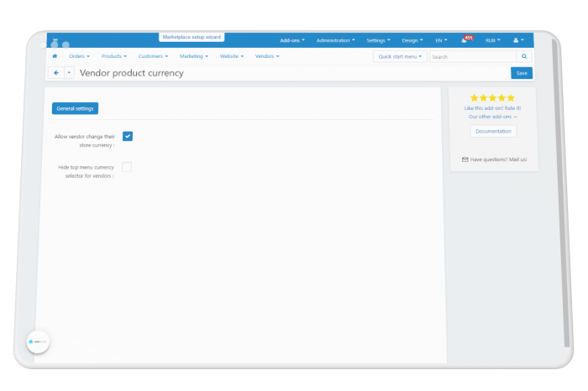Enable Hide top menu currency selector for vendors

tap(127, 167)
